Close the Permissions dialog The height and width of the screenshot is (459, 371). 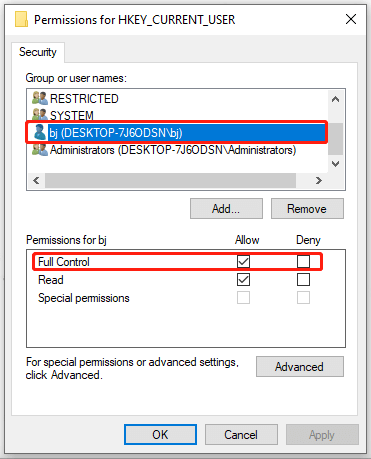(x=351, y=19)
